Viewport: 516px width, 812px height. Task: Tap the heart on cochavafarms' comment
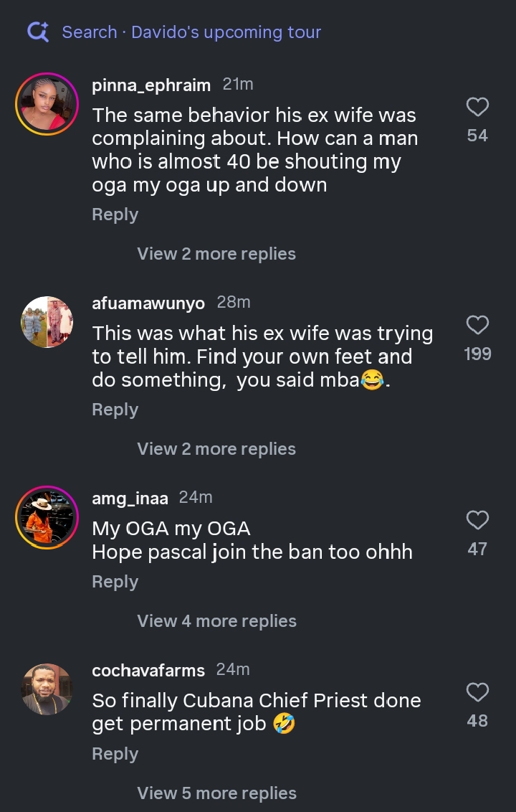coord(477,692)
